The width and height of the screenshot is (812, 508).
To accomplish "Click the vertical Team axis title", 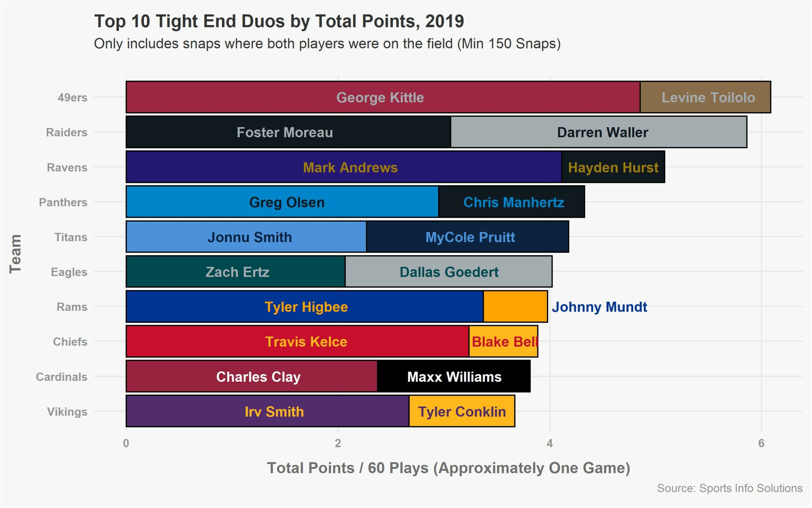I will pos(16,254).
